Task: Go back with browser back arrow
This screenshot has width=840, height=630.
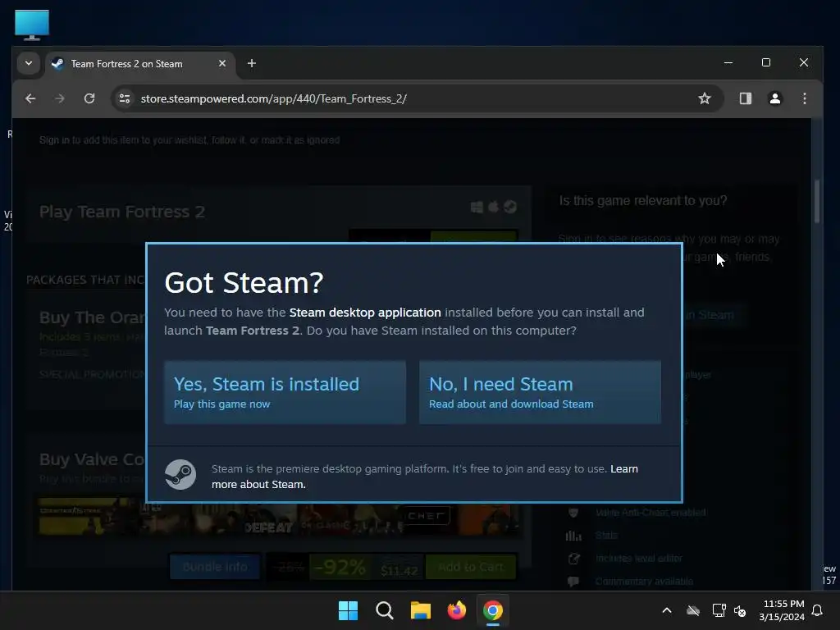Action: (x=30, y=98)
